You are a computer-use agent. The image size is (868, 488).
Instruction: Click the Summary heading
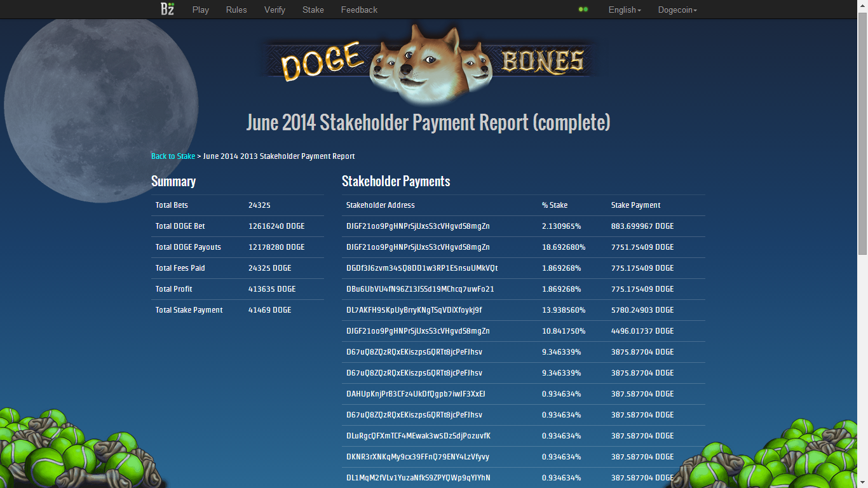point(173,181)
